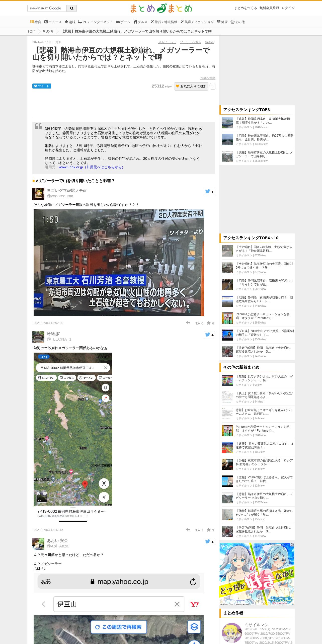The width and height of the screenshot is (322, 644).
Task: Click the ログイン link
Action: point(288,8)
